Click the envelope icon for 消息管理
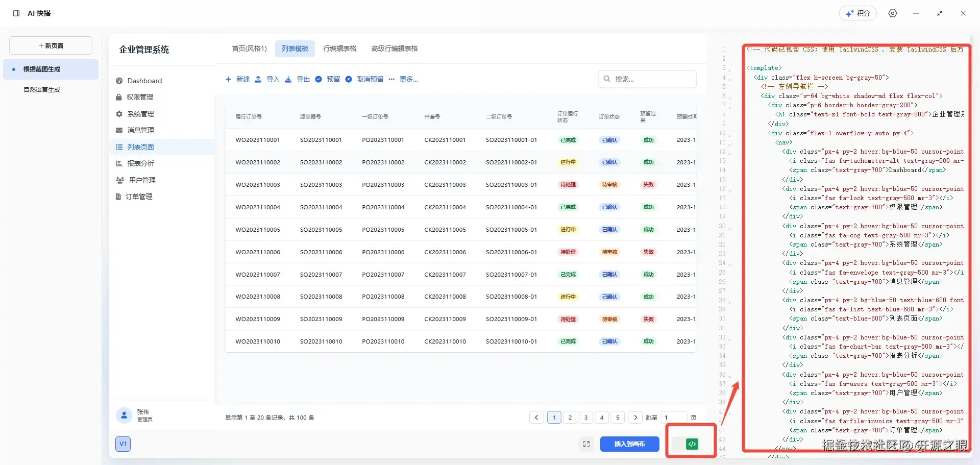Image resolution: width=980 pixels, height=465 pixels. (x=119, y=130)
